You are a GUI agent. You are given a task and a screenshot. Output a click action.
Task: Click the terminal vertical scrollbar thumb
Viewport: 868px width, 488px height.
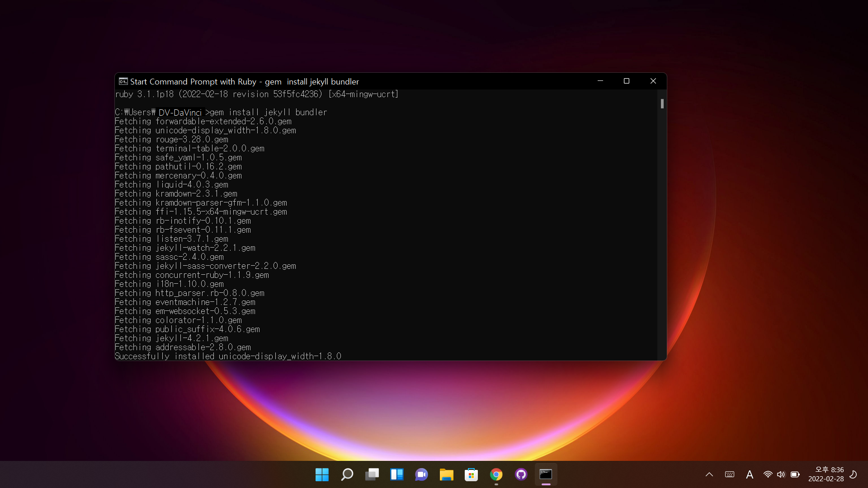click(x=662, y=104)
